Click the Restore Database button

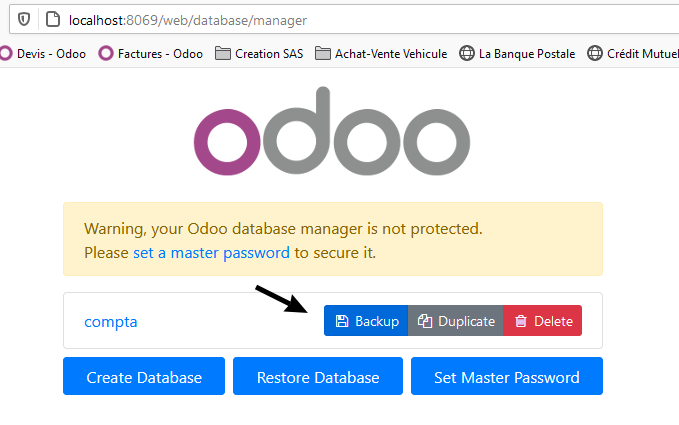(x=318, y=376)
